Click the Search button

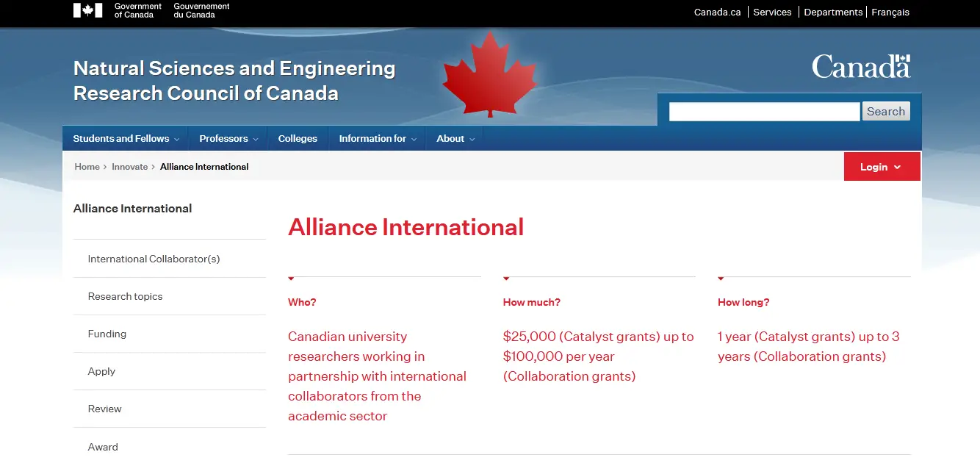[886, 112]
